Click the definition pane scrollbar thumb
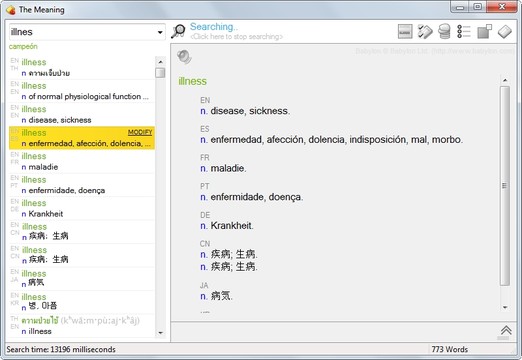 tap(505, 186)
